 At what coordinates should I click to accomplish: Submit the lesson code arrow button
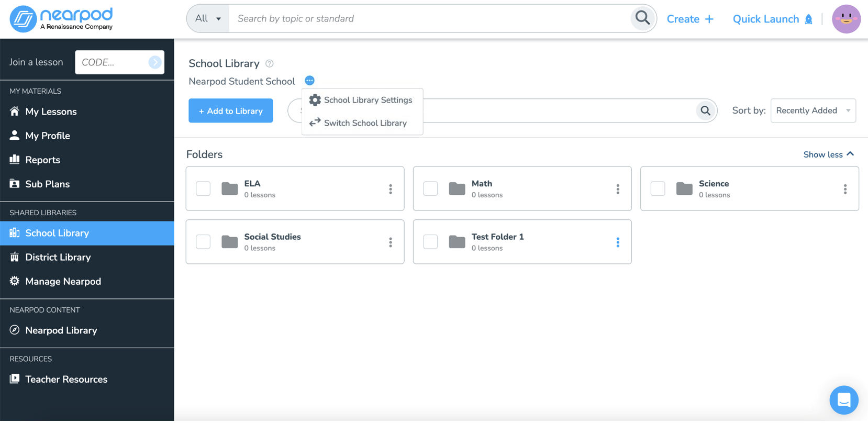pyautogui.click(x=155, y=62)
